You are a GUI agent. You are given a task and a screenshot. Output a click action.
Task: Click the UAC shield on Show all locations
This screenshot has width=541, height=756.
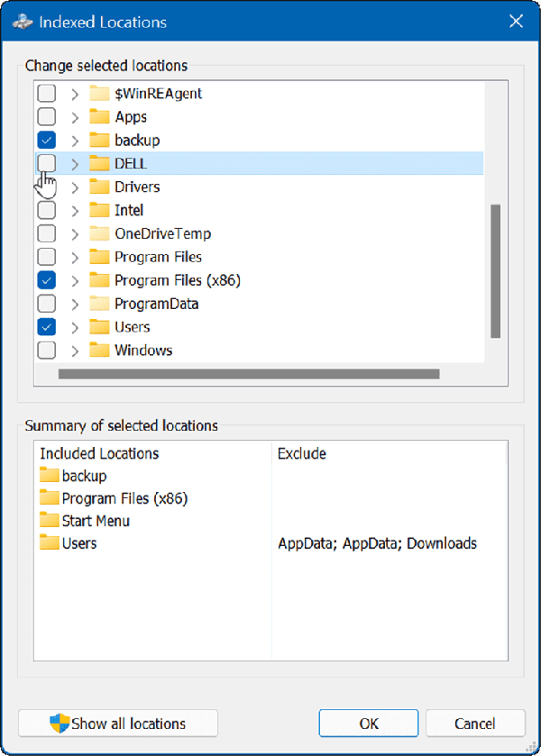pyautogui.click(x=57, y=724)
